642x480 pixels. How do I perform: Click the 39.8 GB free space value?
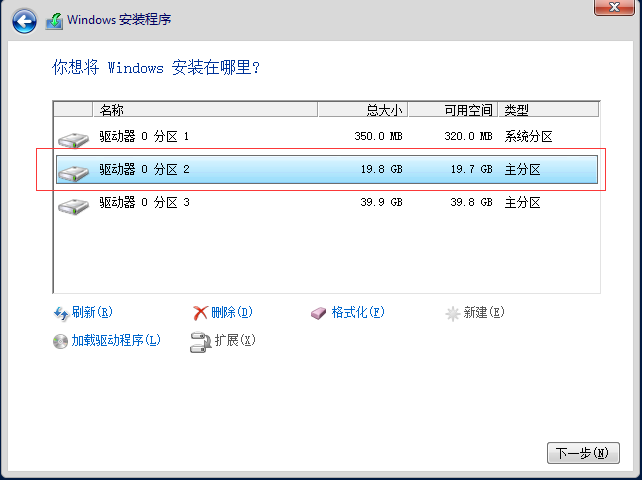[472, 203]
